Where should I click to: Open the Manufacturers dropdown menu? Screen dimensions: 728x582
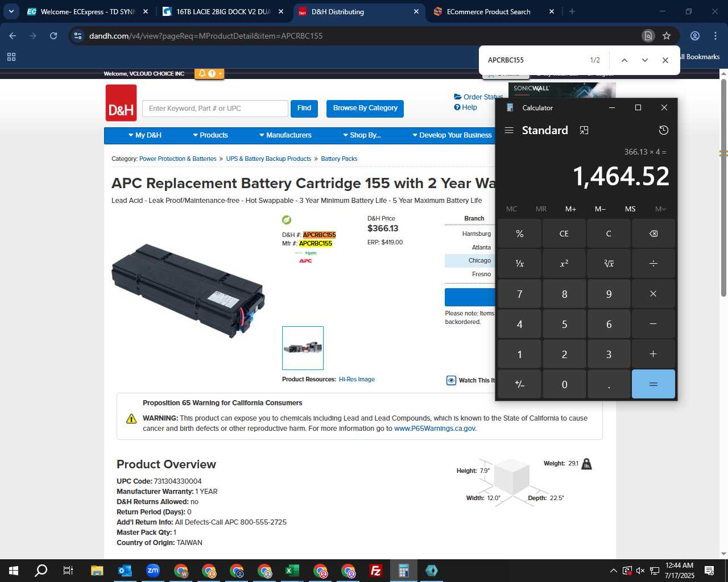pos(286,135)
